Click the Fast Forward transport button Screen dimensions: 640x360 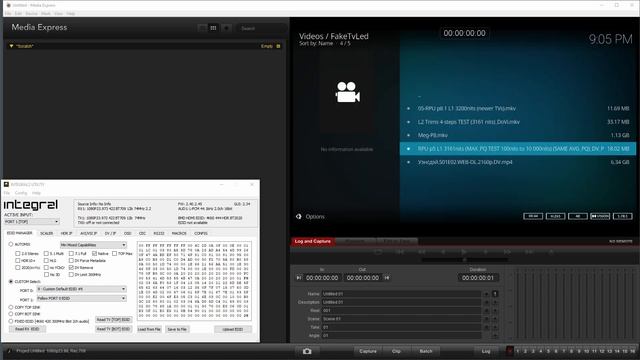point(507,252)
